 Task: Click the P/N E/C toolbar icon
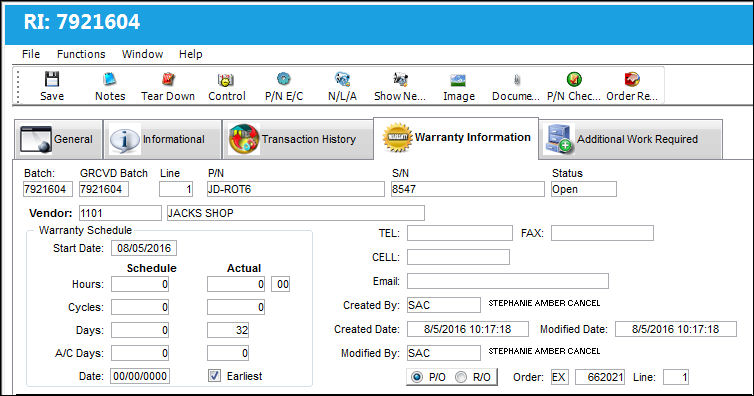tap(284, 79)
